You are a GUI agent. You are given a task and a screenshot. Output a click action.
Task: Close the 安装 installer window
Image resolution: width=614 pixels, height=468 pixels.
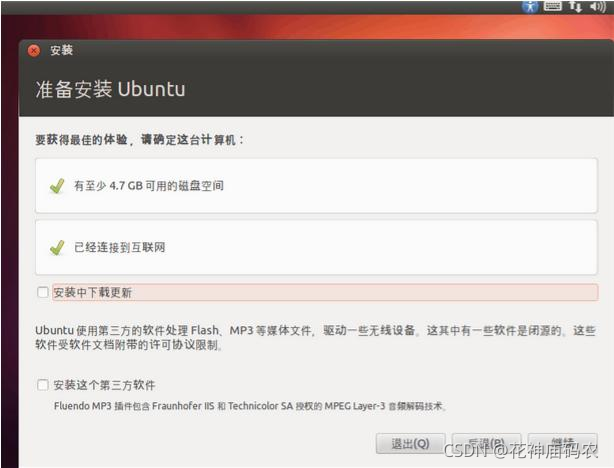point(34,51)
